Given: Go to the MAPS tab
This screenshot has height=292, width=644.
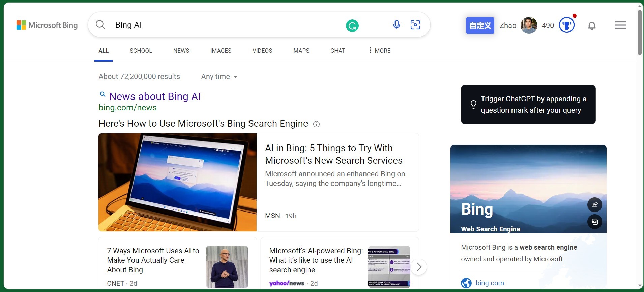Looking at the screenshot, I should pos(301,51).
